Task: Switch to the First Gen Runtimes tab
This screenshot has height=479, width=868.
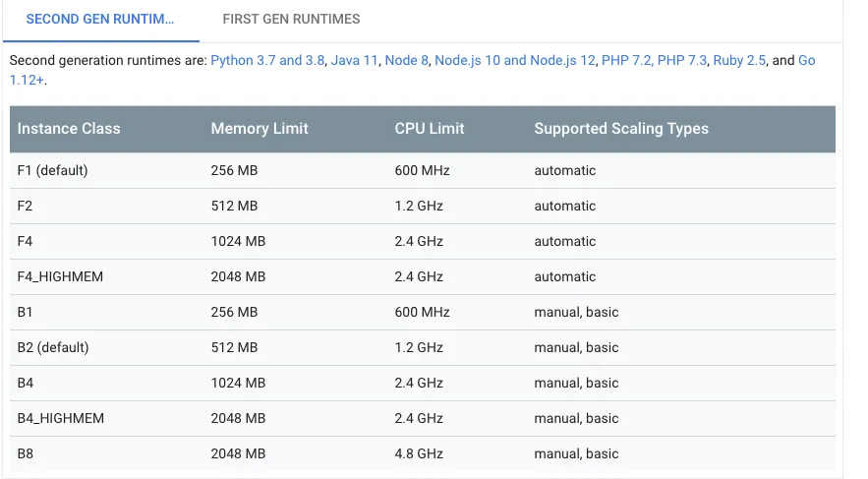Action: 291,19
